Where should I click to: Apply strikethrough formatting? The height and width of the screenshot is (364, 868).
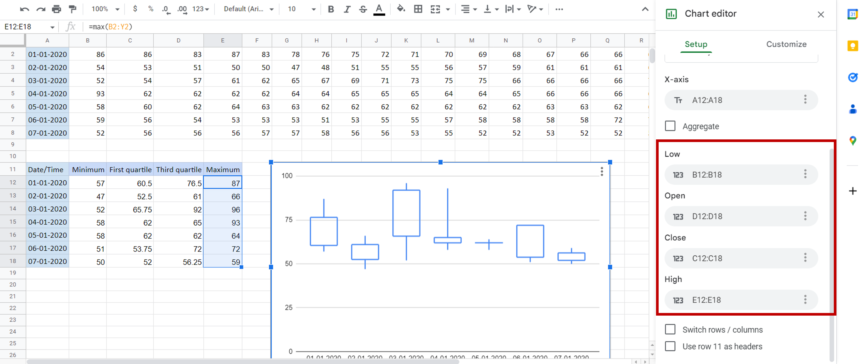(x=362, y=9)
